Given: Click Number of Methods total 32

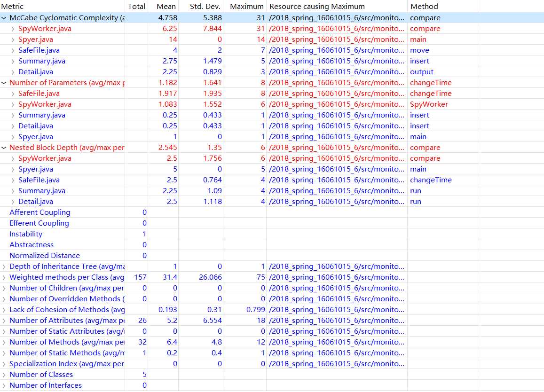Looking at the screenshot, I should (142, 342).
